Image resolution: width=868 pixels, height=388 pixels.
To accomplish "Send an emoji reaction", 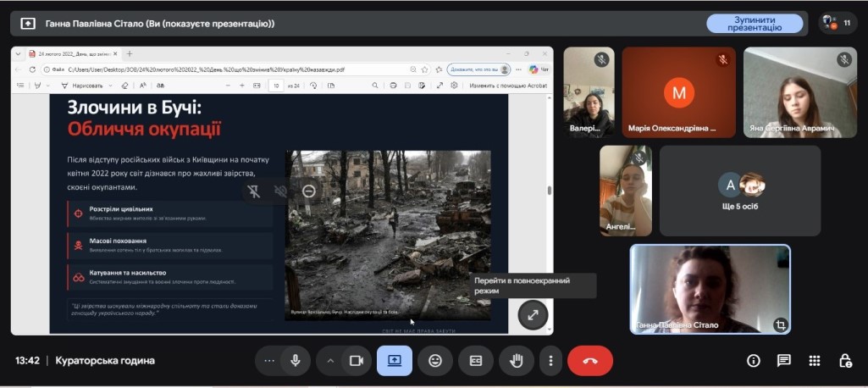I will pyautogui.click(x=435, y=361).
